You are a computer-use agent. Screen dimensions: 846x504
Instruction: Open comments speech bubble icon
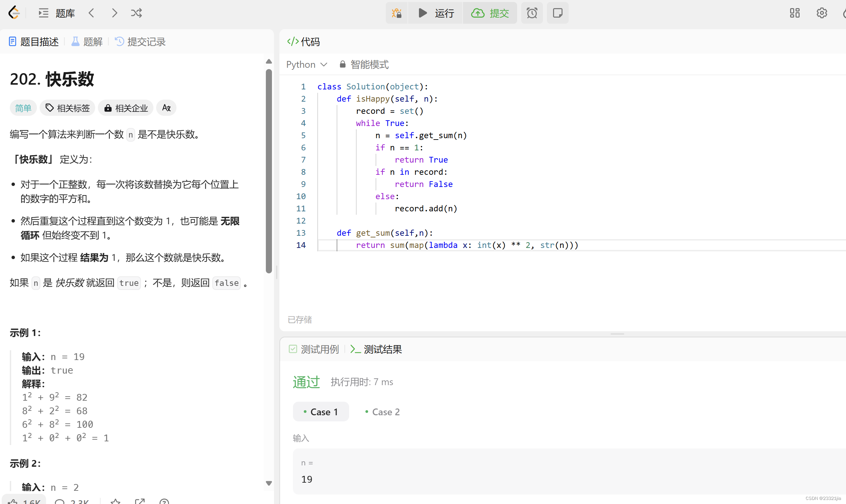tap(60, 501)
